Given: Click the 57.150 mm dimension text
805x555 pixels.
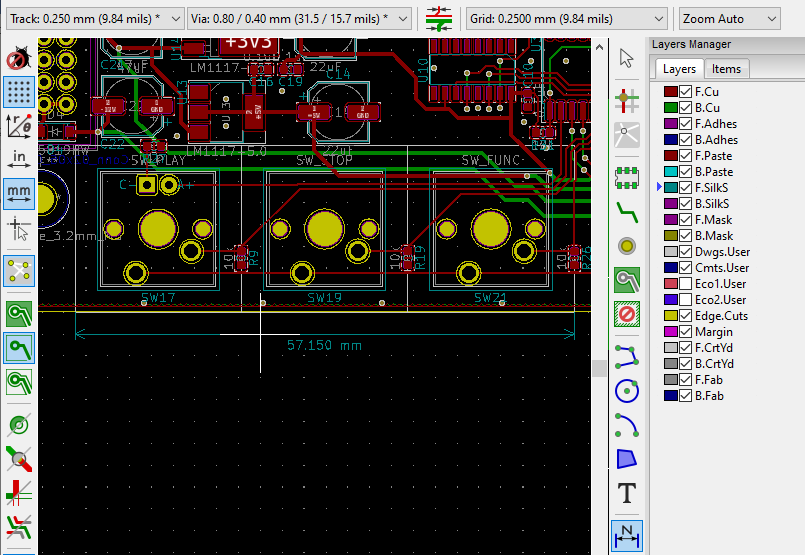Looking at the screenshot, I should coord(324,346).
